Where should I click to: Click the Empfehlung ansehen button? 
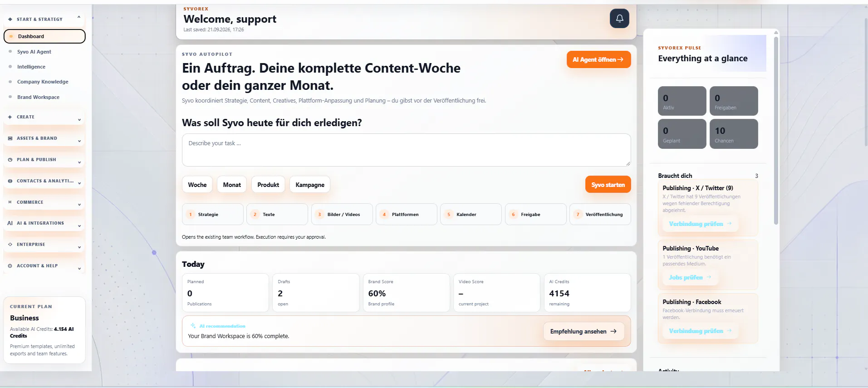pyautogui.click(x=584, y=331)
